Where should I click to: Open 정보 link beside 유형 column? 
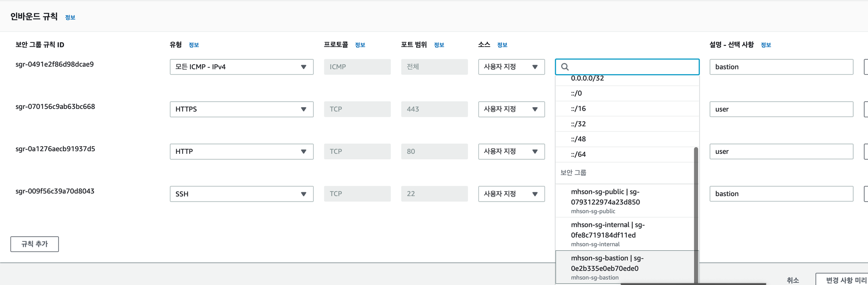[x=194, y=45]
